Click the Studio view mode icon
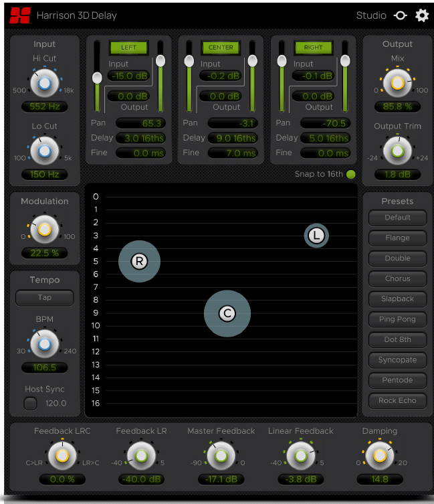This screenshot has width=434, height=504. coord(401,15)
